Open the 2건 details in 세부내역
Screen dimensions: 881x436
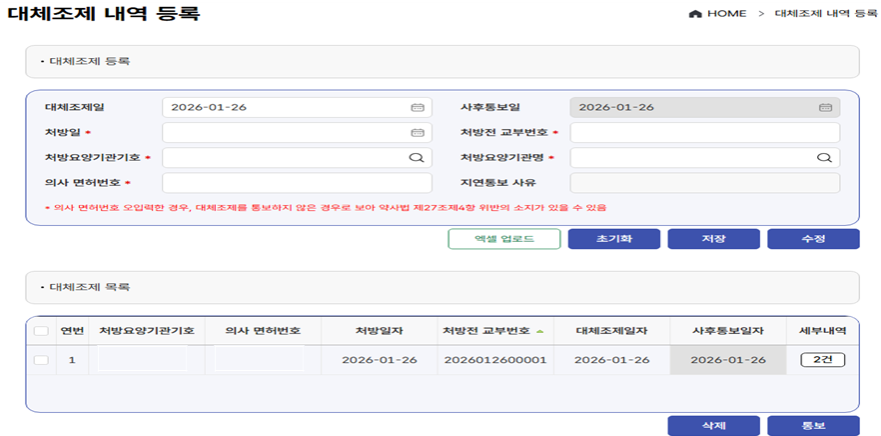[x=822, y=360]
